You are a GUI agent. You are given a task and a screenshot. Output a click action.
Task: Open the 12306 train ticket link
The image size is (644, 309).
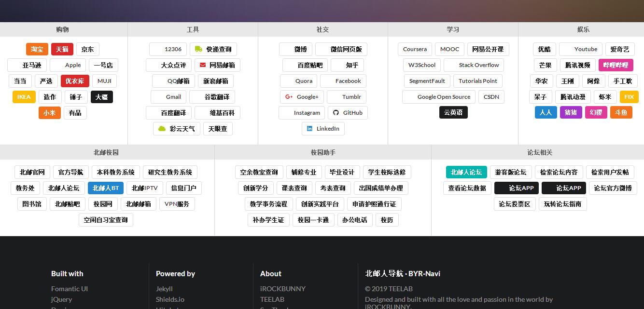point(168,49)
